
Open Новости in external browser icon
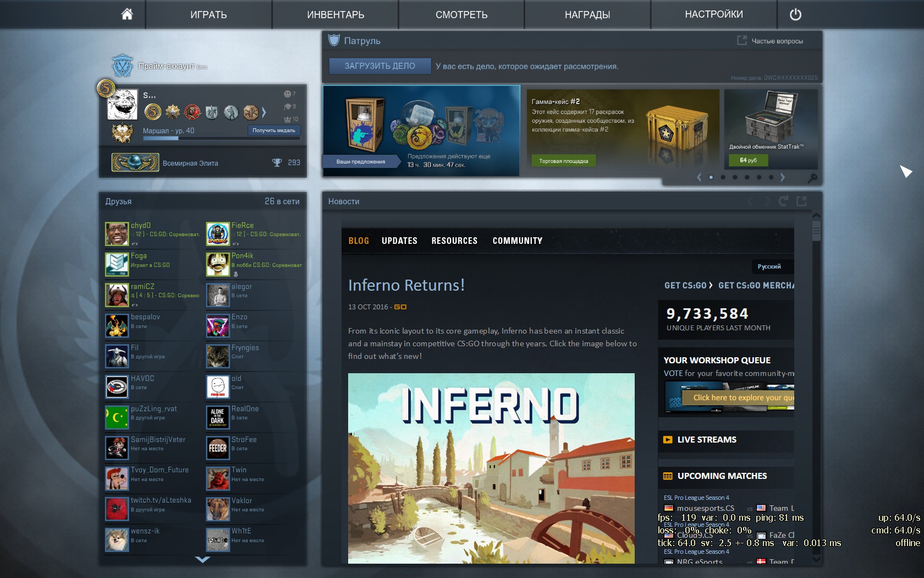coord(802,201)
